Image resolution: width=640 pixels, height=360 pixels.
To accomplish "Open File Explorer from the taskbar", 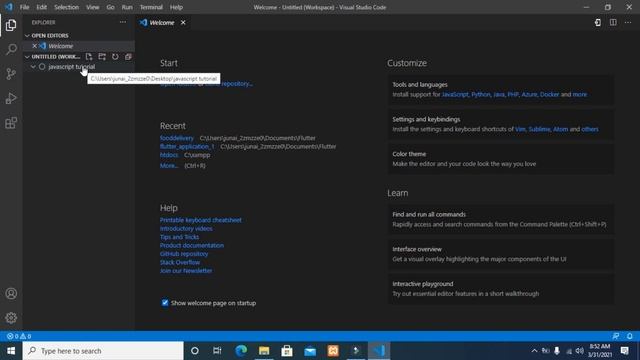I will 264,351.
